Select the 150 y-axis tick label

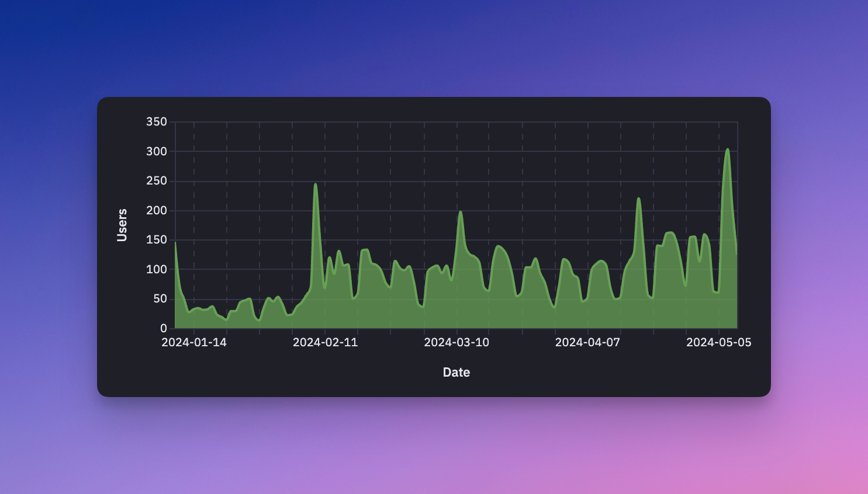pyautogui.click(x=157, y=240)
